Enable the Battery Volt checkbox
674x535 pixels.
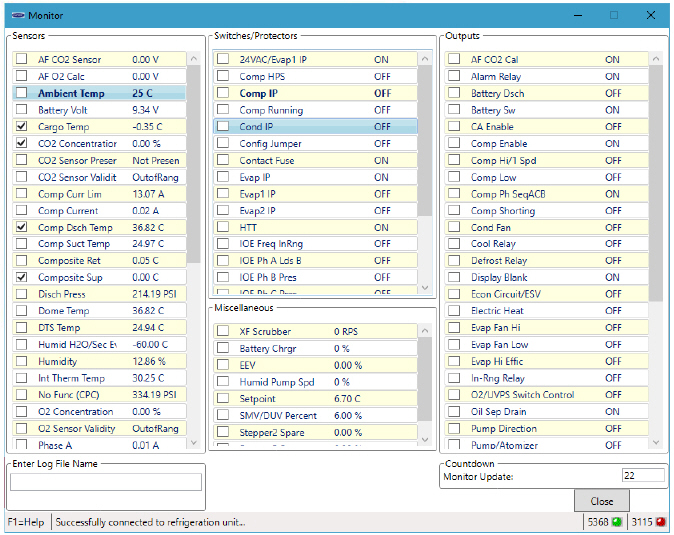point(21,110)
